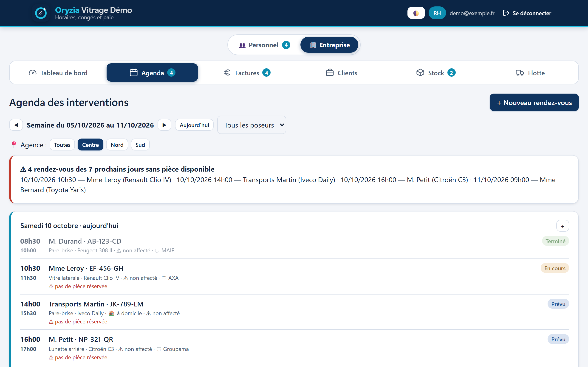Go to next week arrow
Screen dimensions: 588x367
164,125
